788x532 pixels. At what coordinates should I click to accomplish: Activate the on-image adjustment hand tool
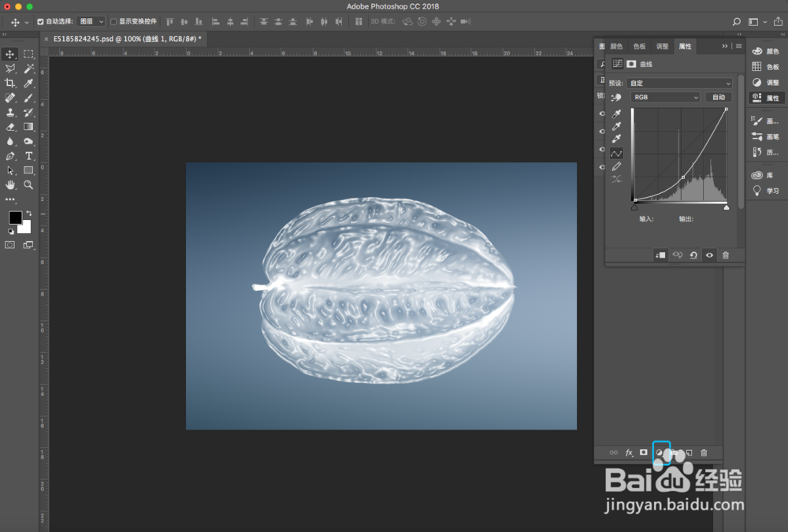click(615, 98)
